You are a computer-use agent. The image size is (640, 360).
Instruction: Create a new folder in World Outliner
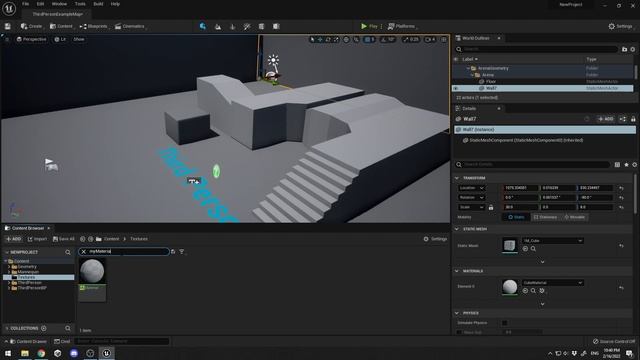[624, 49]
